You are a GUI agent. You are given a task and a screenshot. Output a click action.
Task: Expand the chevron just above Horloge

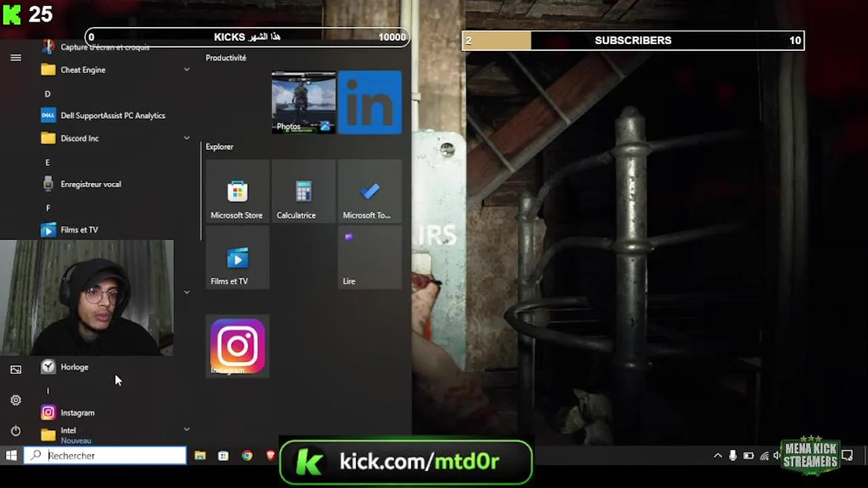pos(186,292)
